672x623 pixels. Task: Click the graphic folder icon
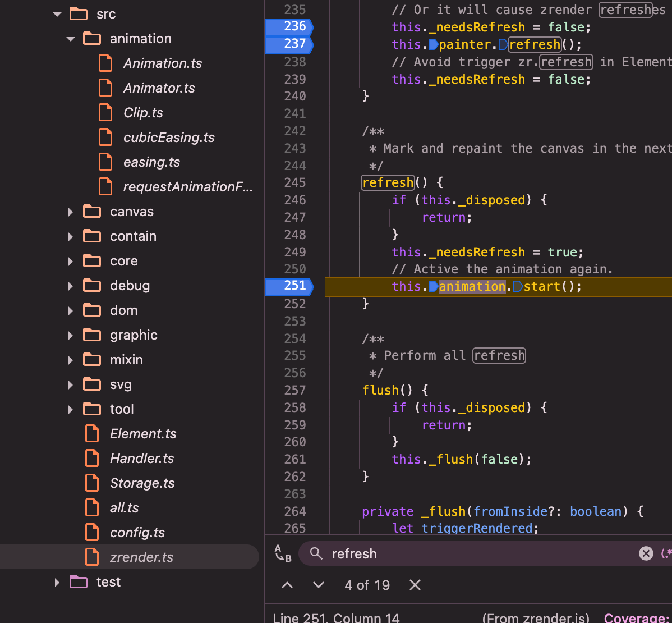click(92, 335)
